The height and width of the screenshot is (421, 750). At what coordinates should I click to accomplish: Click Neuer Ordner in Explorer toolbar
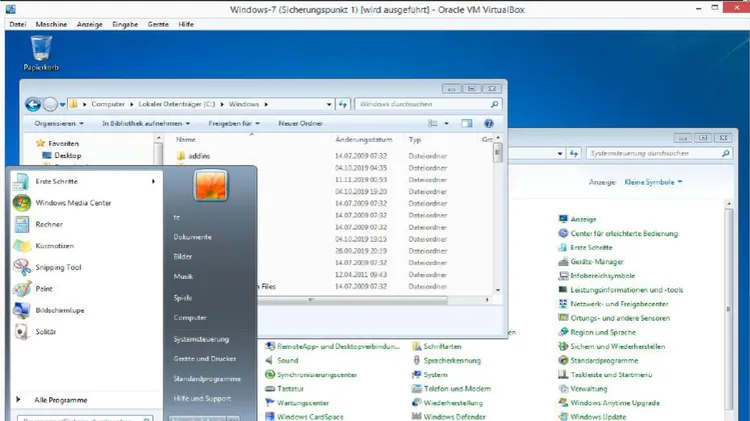(x=300, y=123)
